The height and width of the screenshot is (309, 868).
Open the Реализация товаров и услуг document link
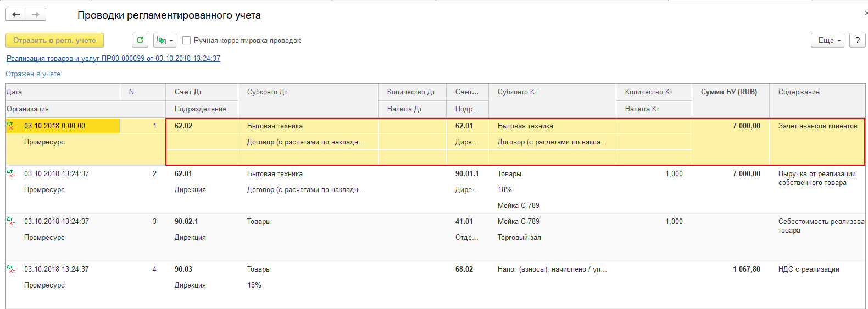click(113, 58)
